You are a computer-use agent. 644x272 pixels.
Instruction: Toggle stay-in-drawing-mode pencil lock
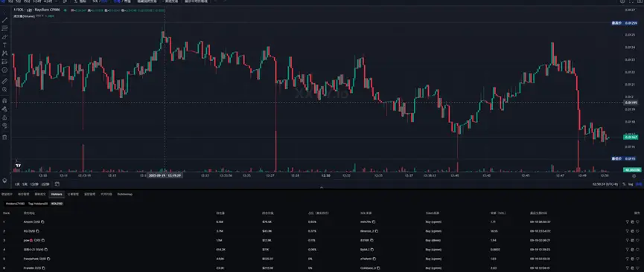(x=4, y=109)
